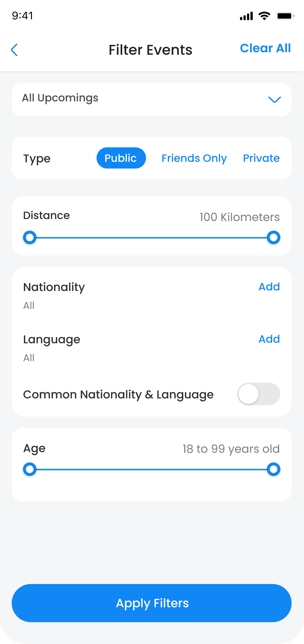Select the Public event type
The image size is (304, 644).
coord(121,158)
